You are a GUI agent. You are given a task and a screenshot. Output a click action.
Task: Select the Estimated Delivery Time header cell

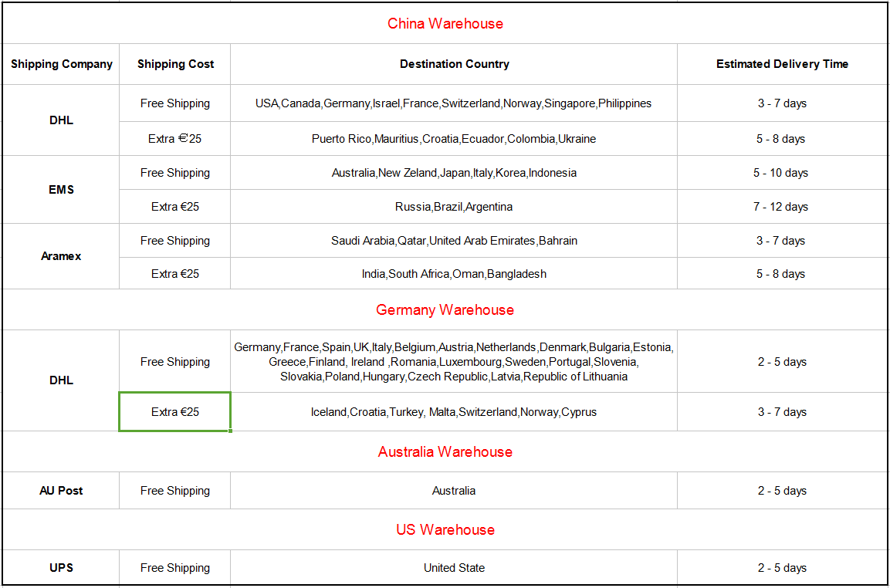point(782,64)
